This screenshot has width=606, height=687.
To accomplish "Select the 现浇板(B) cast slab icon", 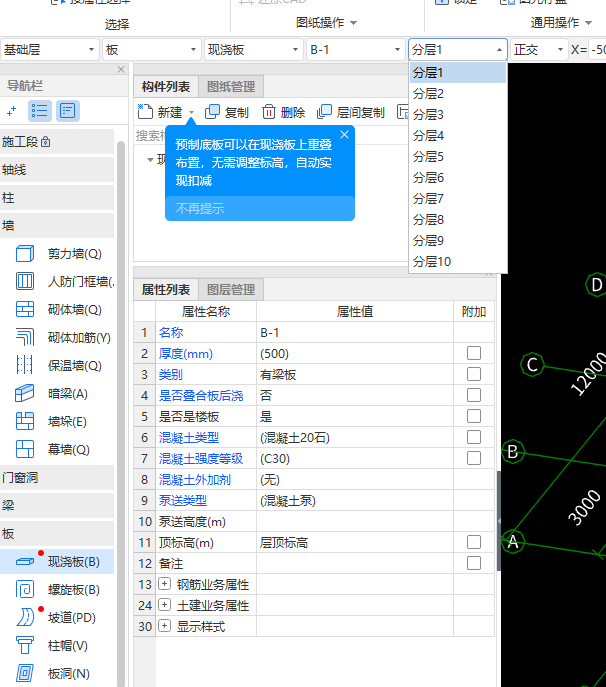I will pos(25,562).
